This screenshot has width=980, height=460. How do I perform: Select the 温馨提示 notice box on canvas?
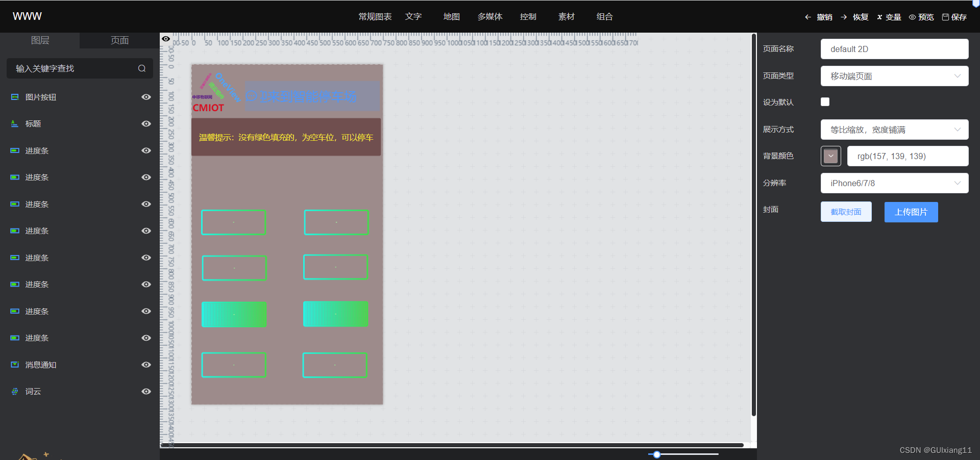[x=286, y=137]
